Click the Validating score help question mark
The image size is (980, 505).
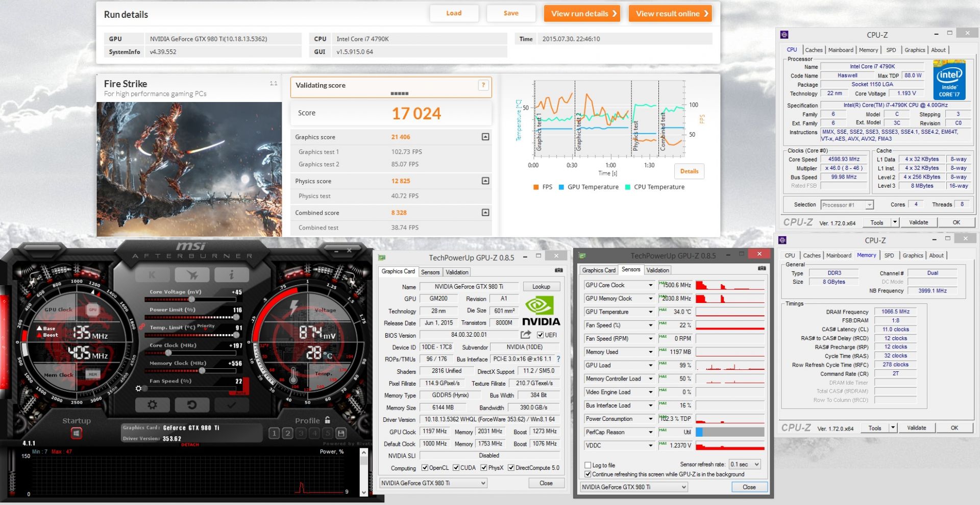point(483,85)
